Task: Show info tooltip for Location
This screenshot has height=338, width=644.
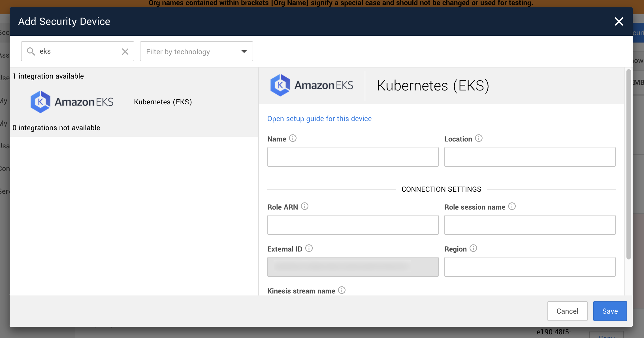Action: pos(479,138)
